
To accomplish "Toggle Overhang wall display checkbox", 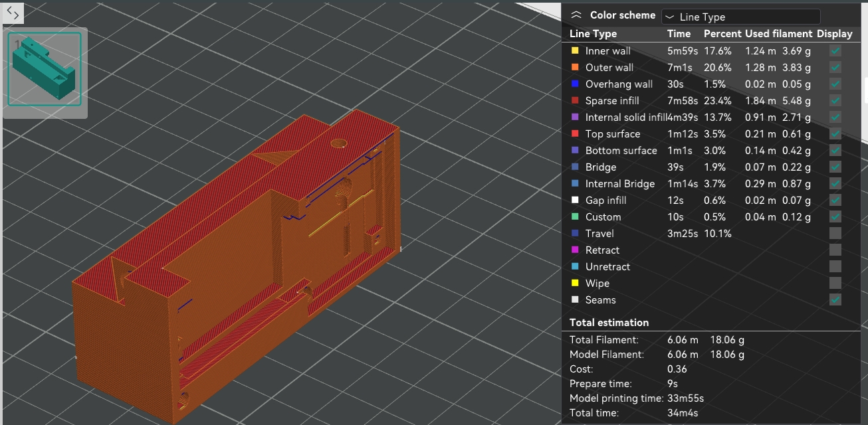I will point(835,84).
